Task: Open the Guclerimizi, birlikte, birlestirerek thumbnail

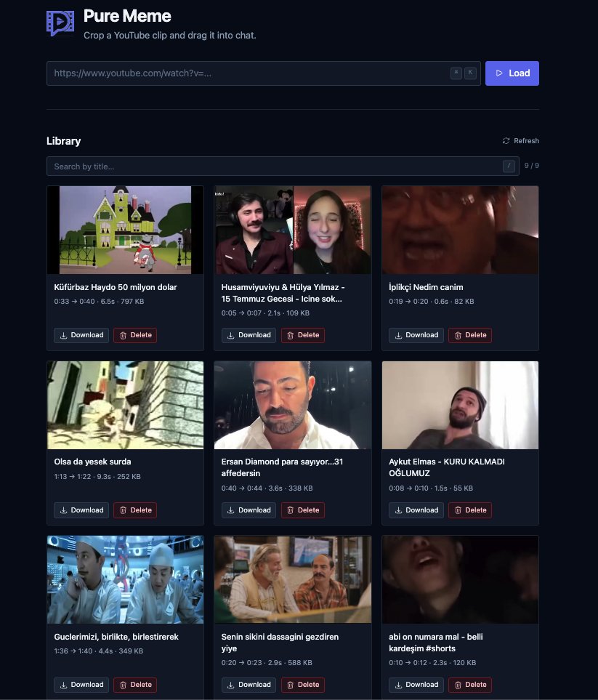Action: click(x=126, y=579)
